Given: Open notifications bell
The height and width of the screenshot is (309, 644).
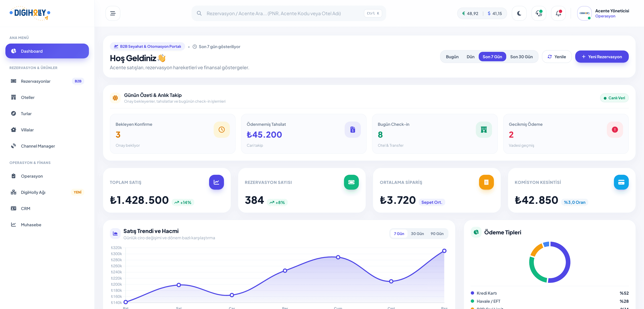Looking at the screenshot, I should (x=558, y=13).
